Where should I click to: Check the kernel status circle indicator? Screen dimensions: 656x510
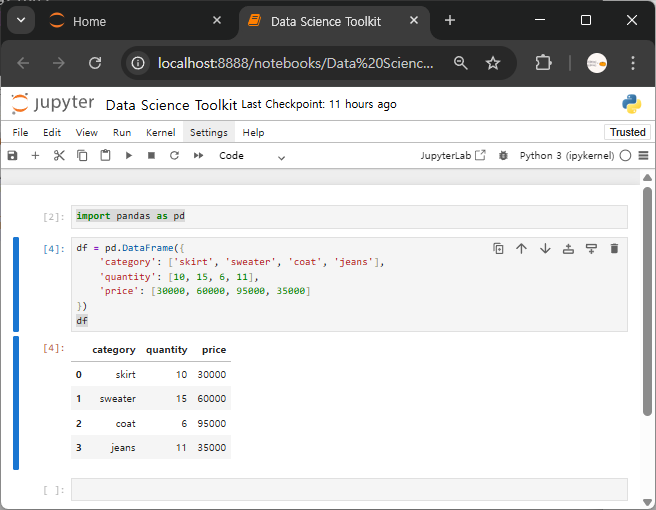625,156
